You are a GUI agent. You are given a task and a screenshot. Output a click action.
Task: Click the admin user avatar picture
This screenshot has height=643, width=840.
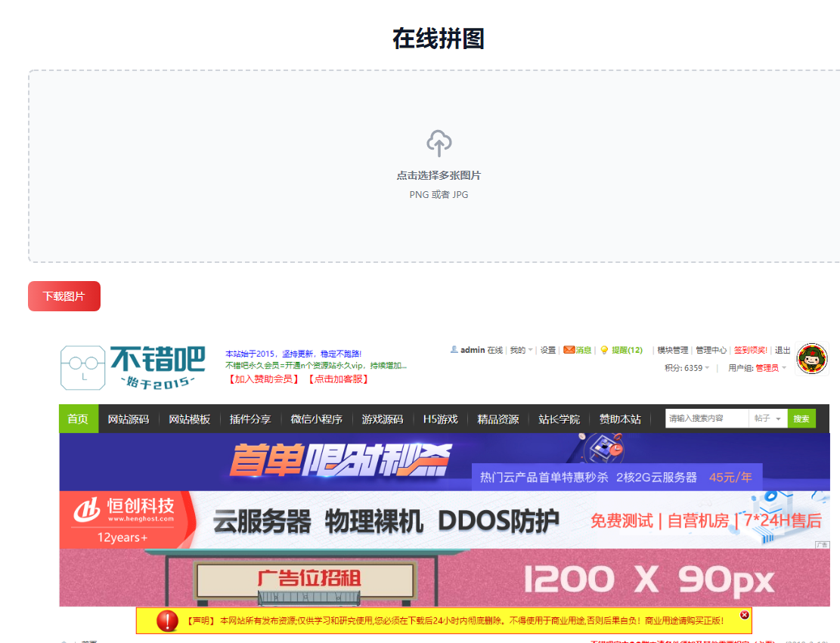point(812,358)
